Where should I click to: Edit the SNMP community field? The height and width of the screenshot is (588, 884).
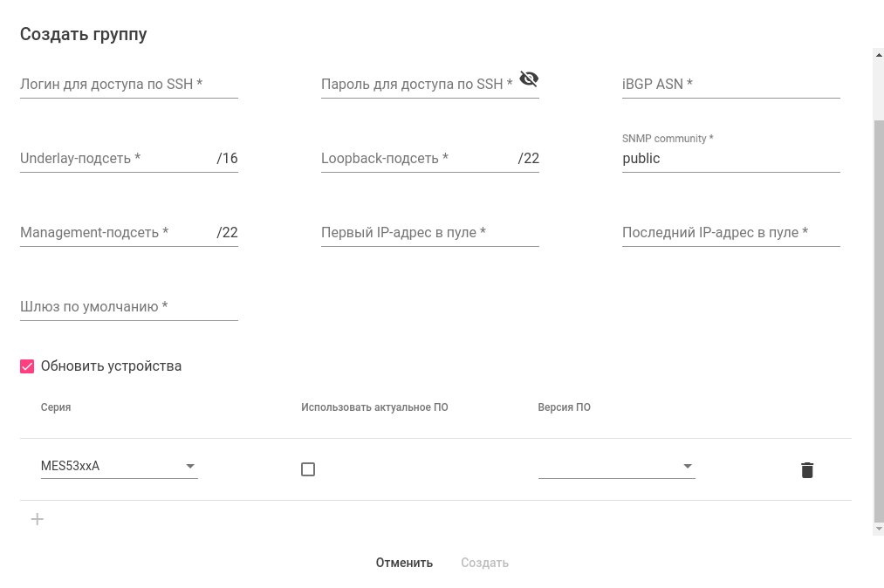click(730, 159)
